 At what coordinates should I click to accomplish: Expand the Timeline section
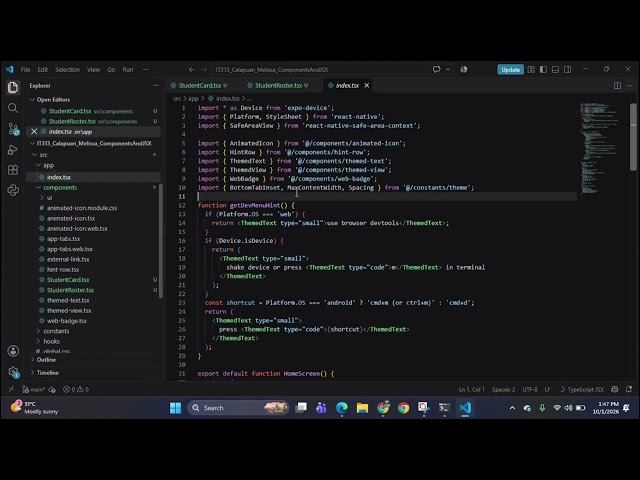[x=48, y=373]
